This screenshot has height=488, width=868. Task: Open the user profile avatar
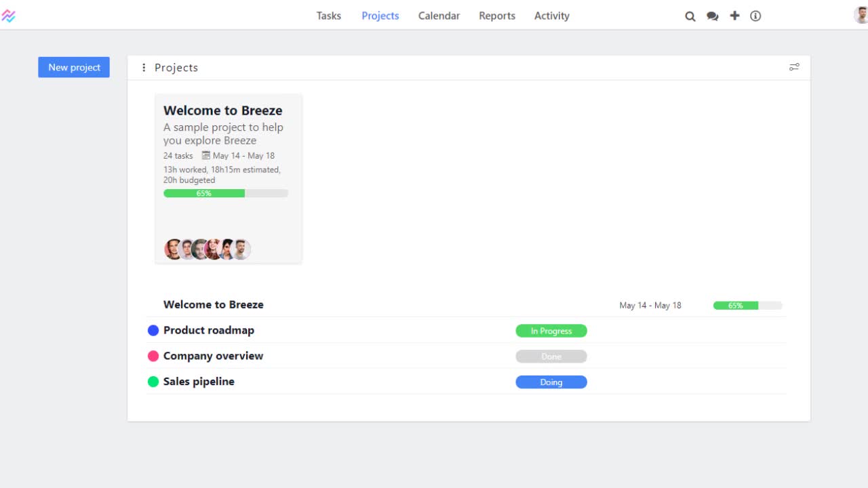click(861, 15)
